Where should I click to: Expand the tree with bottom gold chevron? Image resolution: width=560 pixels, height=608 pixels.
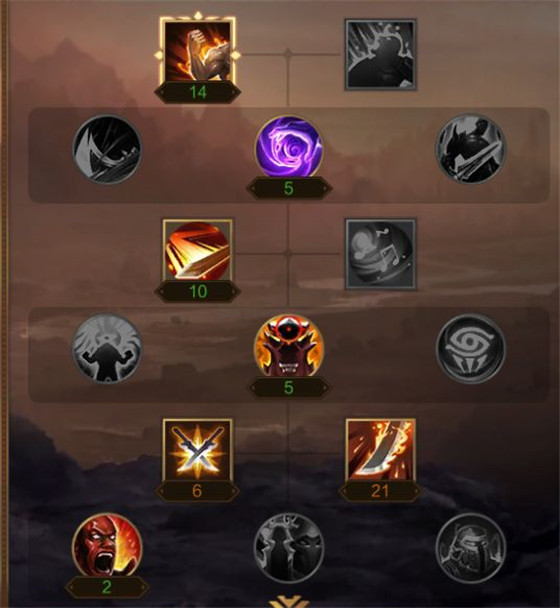pyautogui.click(x=289, y=603)
